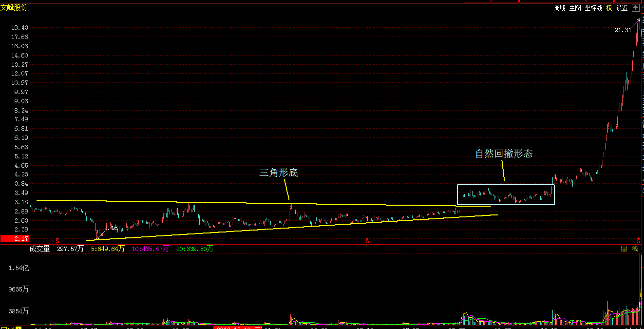The image size is (644, 329).
Task: Click the 2.16 low price label
Action: (x=111, y=228)
